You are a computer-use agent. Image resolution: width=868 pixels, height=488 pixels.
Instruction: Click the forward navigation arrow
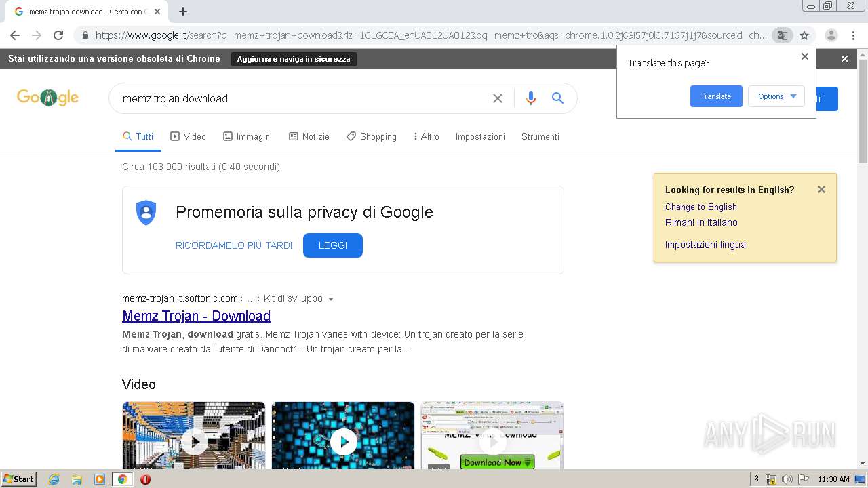click(x=37, y=35)
